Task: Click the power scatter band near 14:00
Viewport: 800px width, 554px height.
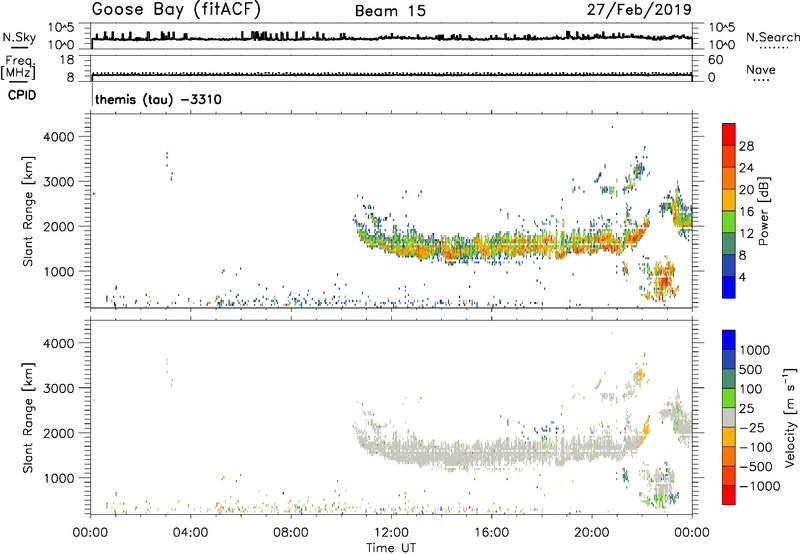Action: 441,248
